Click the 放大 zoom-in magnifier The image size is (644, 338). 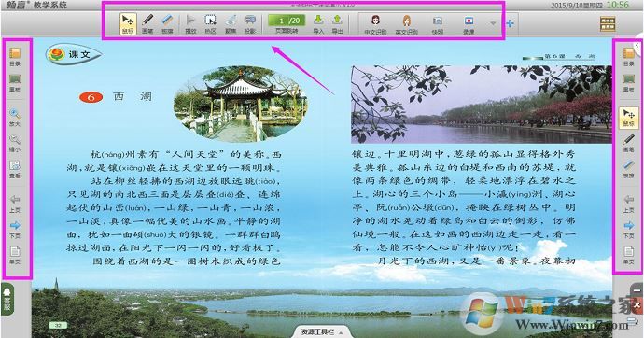coord(15,117)
